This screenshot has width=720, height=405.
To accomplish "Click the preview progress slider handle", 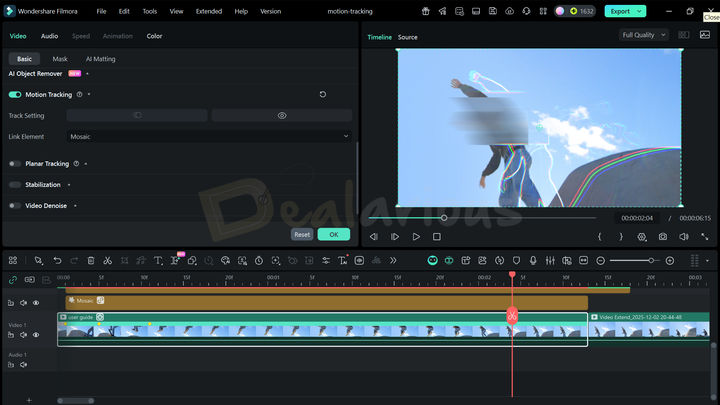I will 444,218.
